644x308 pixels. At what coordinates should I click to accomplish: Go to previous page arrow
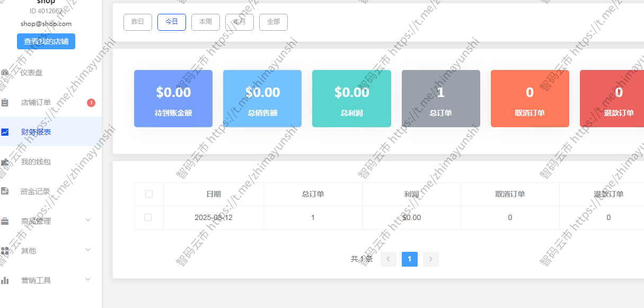coord(389,259)
